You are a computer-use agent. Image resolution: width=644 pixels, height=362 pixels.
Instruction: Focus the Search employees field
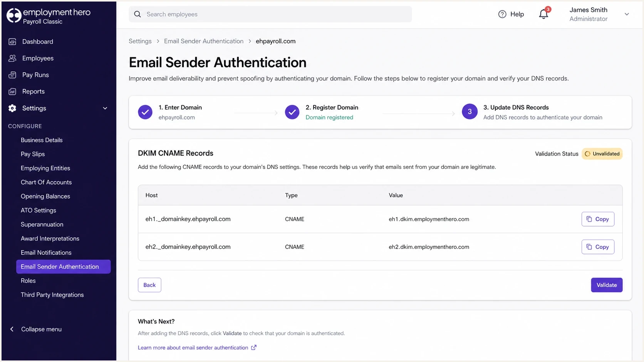tap(270, 14)
